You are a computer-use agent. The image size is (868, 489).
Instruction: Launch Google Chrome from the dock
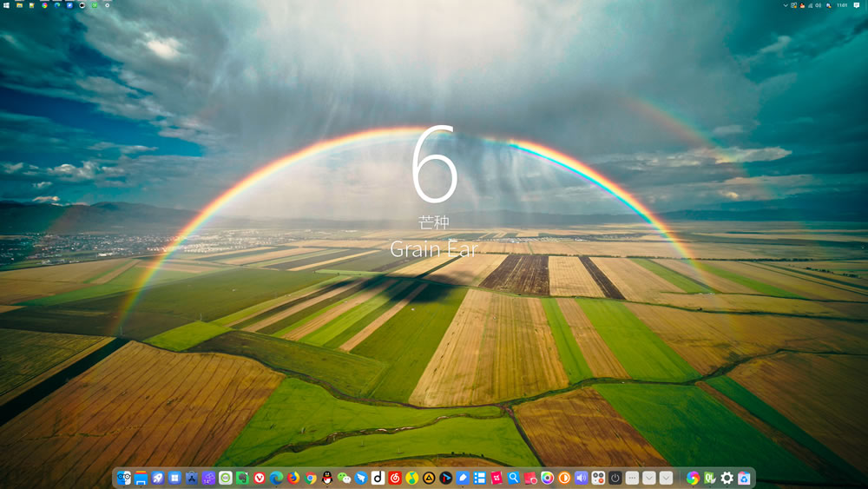[x=310, y=478]
